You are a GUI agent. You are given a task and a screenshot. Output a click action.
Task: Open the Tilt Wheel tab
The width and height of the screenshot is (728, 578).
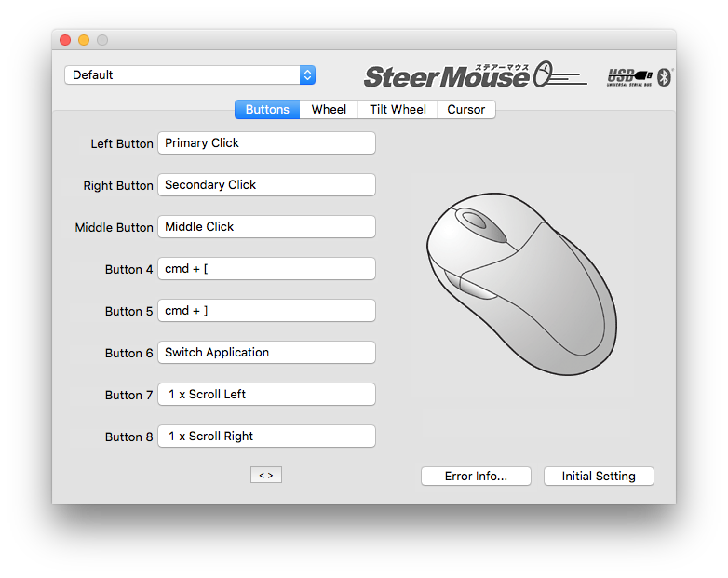pyautogui.click(x=398, y=109)
